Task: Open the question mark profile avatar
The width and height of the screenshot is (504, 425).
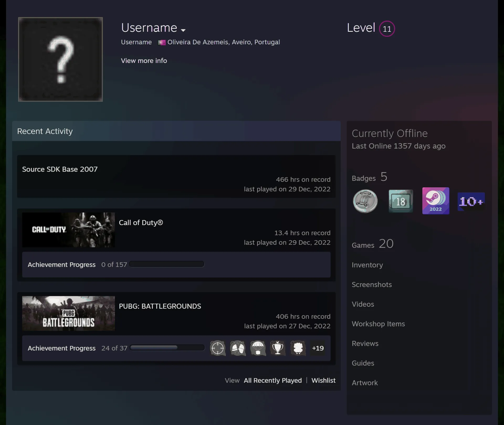Action: point(60,59)
